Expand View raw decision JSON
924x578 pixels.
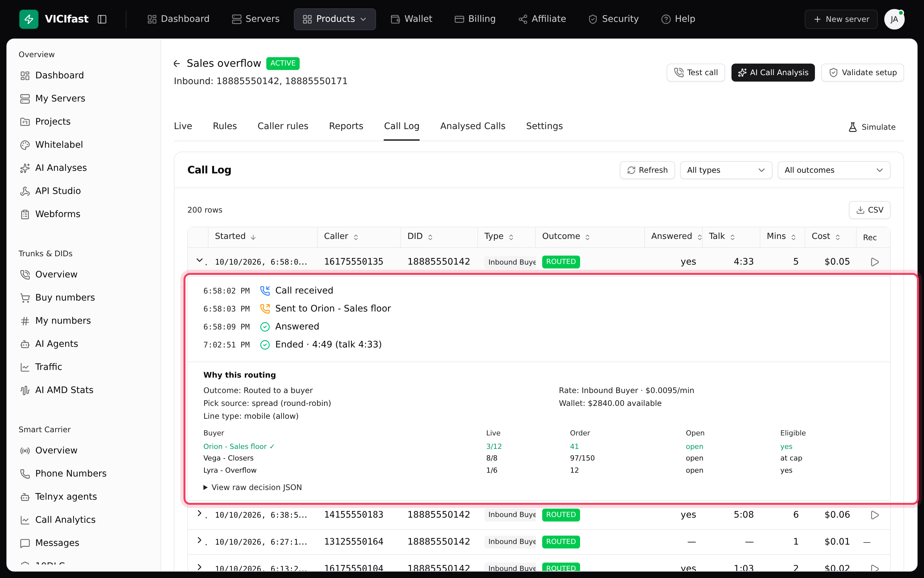click(x=252, y=487)
